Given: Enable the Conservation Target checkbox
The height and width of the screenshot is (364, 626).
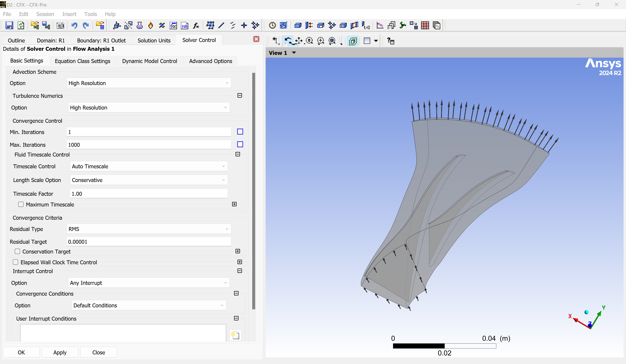Looking at the screenshot, I should 17,251.
